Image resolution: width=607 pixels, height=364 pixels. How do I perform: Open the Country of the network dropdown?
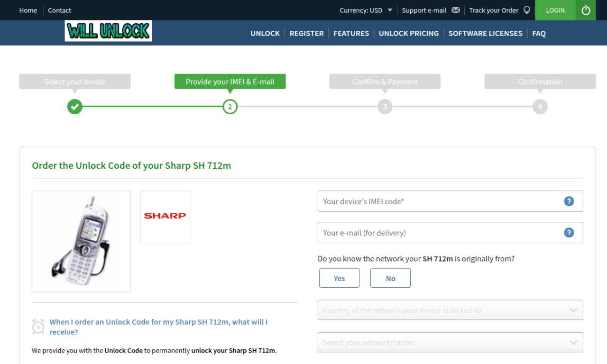point(450,310)
